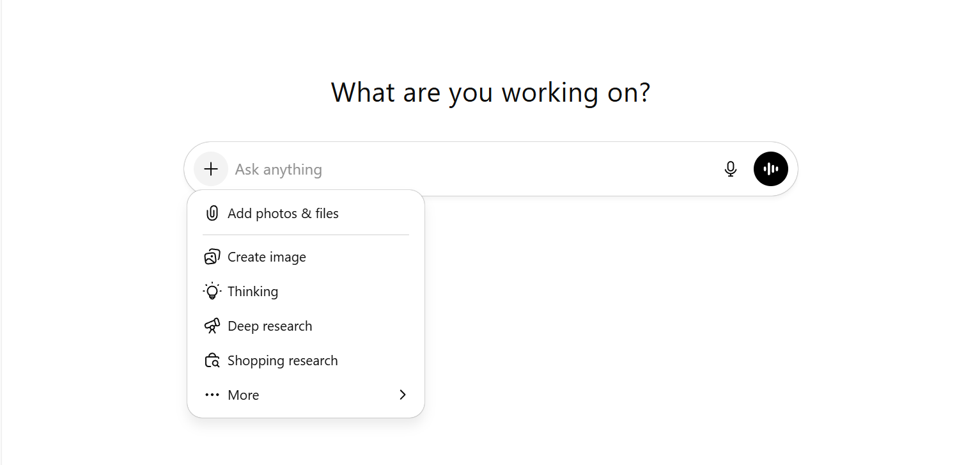Click the Deep research telescope icon
Viewport: 980px width, 465px height.
tap(212, 326)
